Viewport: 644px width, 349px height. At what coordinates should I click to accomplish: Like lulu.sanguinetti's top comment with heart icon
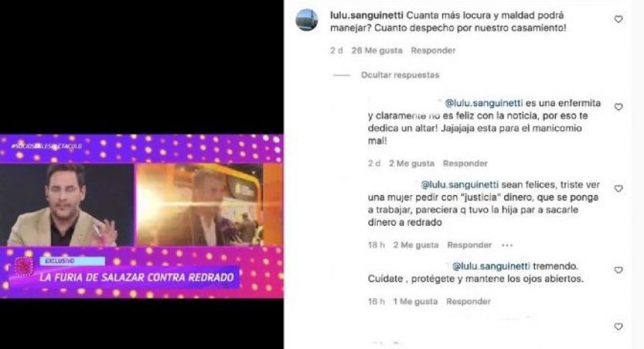(x=618, y=19)
